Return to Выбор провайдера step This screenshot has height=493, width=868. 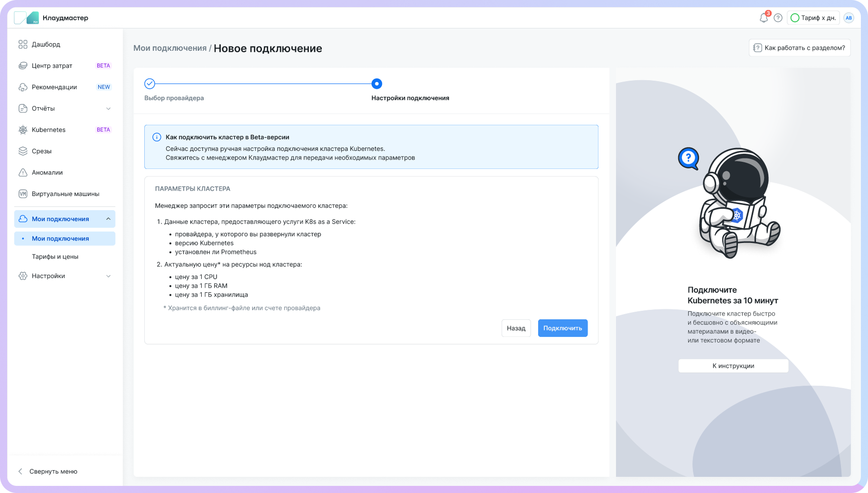click(x=149, y=84)
